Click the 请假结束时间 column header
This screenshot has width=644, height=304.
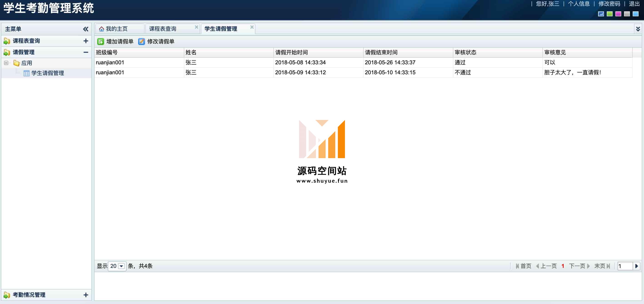point(408,52)
